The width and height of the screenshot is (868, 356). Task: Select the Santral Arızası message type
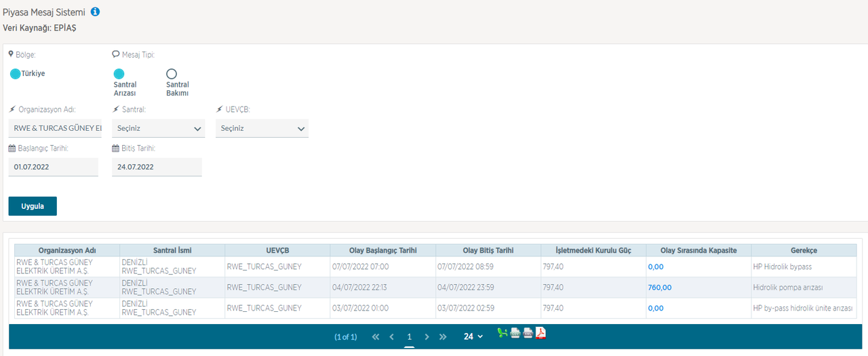tap(119, 74)
